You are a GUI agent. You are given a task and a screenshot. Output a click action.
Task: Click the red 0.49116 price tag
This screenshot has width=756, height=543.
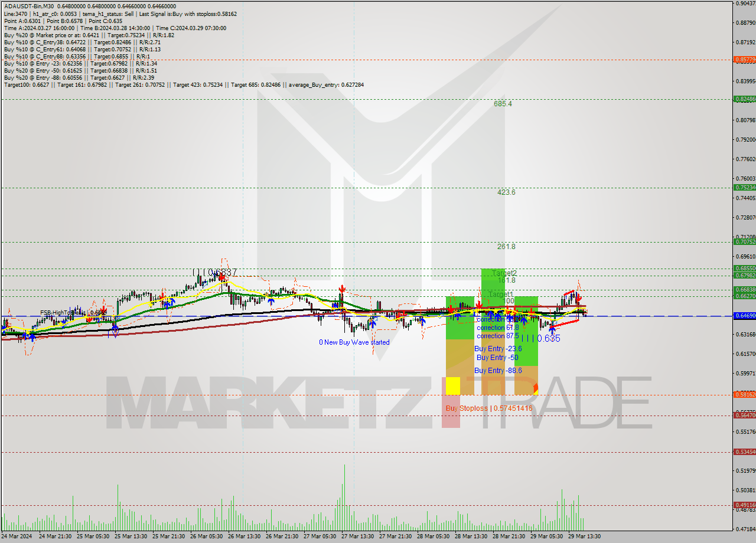tap(744, 505)
